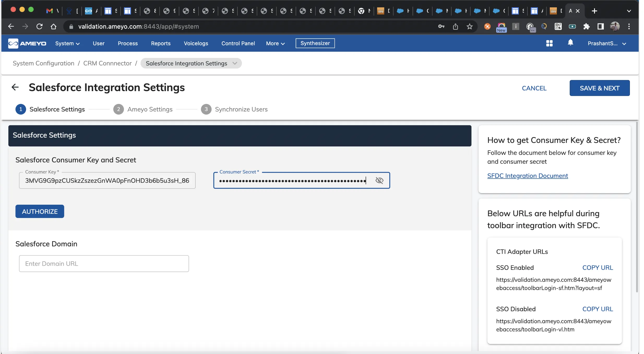
Task: Open the Process menu item
Action: pos(128,43)
